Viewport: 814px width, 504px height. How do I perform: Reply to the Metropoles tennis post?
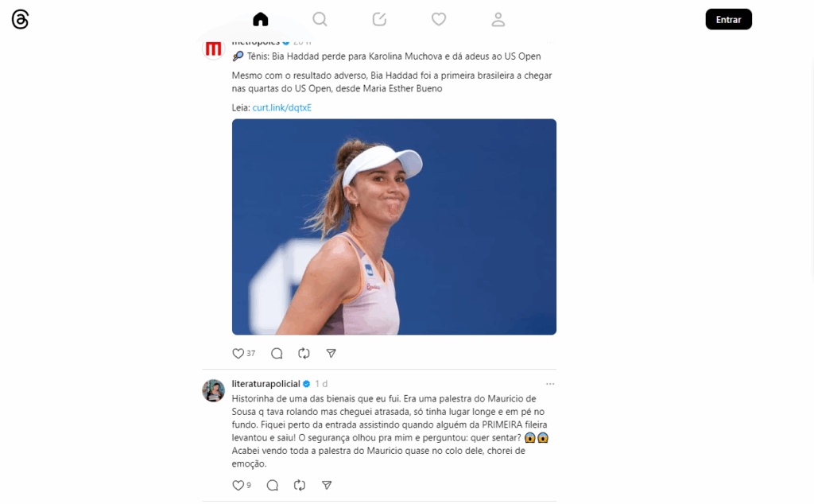(277, 354)
